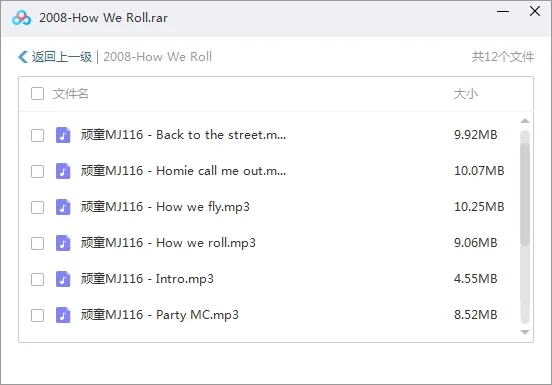This screenshot has height=385, width=552.
Task: Go back via 返回上一级 link
Action: pos(62,57)
